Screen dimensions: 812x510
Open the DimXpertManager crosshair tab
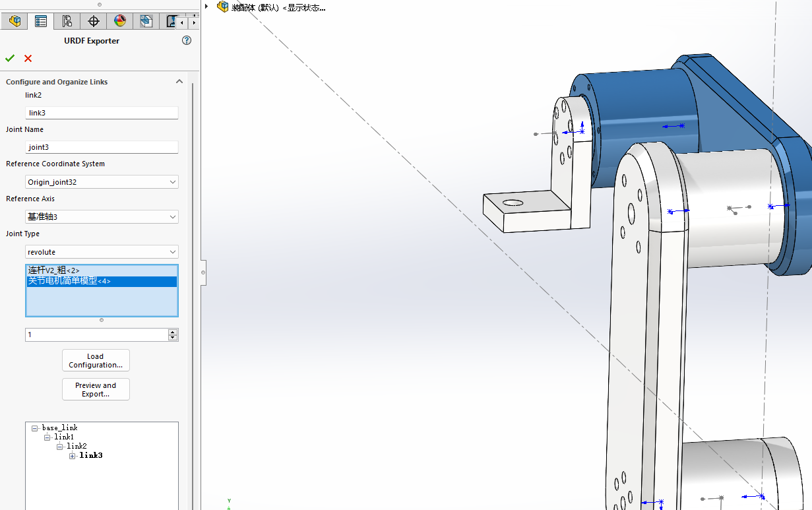coord(93,21)
